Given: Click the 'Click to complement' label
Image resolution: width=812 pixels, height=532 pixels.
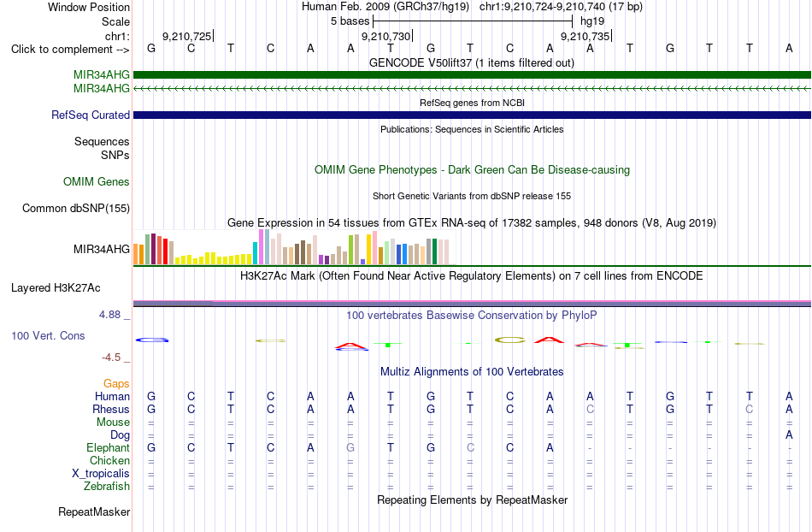Looking at the screenshot, I should [70, 50].
